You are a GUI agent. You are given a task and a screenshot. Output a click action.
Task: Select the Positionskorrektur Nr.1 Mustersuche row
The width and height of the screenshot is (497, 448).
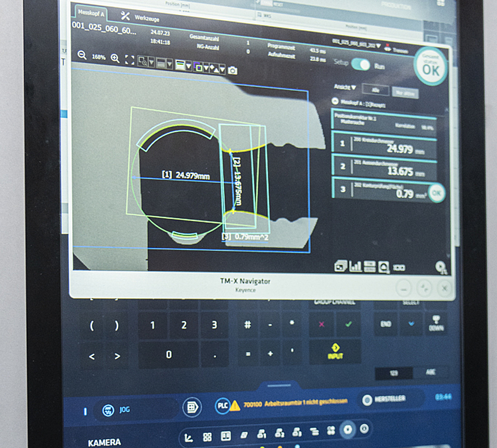[384, 122]
